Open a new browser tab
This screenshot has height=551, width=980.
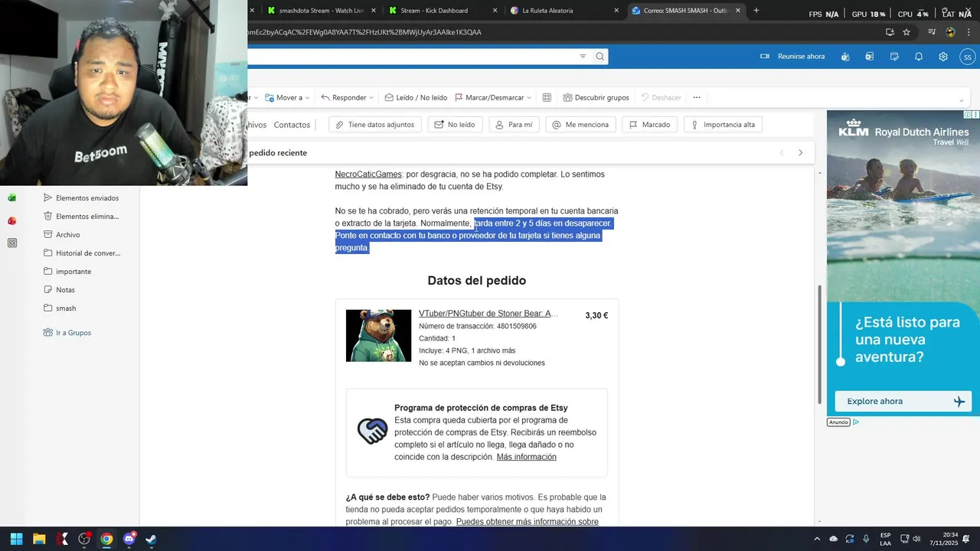tap(756, 11)
